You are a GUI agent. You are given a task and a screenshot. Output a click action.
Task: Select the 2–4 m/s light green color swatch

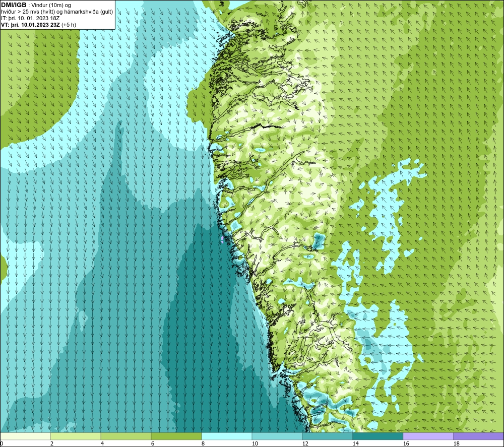point(76,436)
